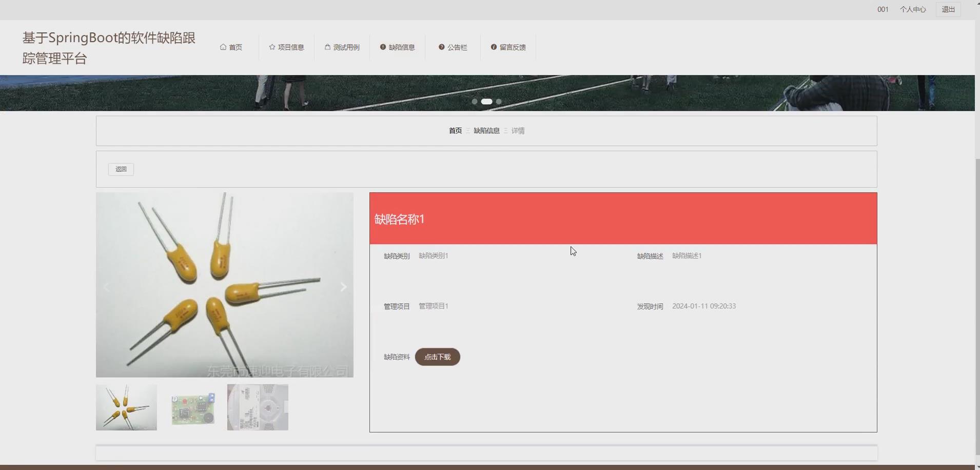Go back using the carousel left arrow
Viewport: 980px width, 470px height.
107,286
